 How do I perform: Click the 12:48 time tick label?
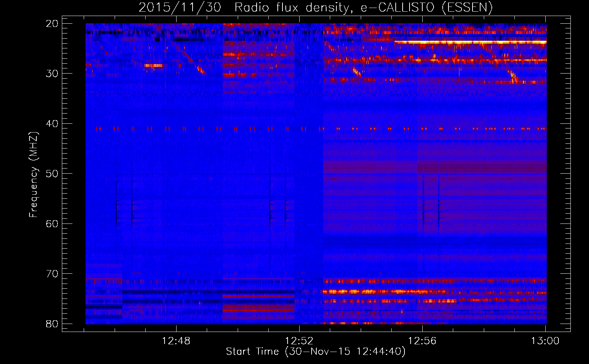click(176, 341)
